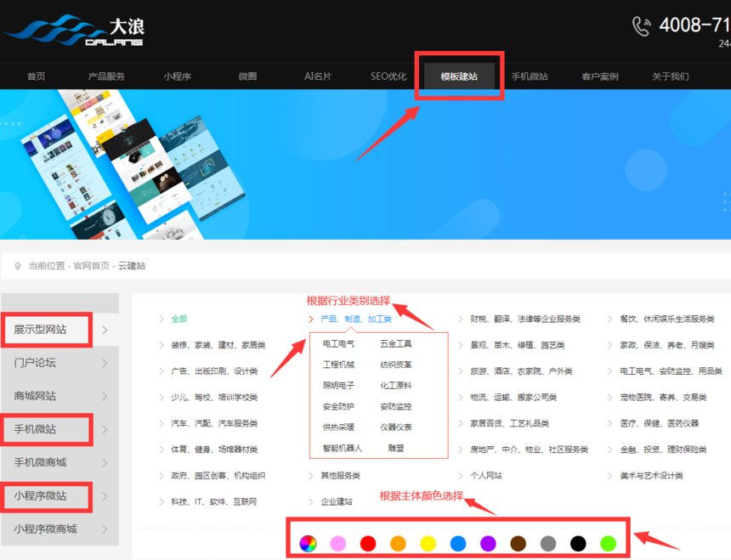Viewport: 731px width, 560px height.
Task: Pick the brown color swatch
Action: 518,543
